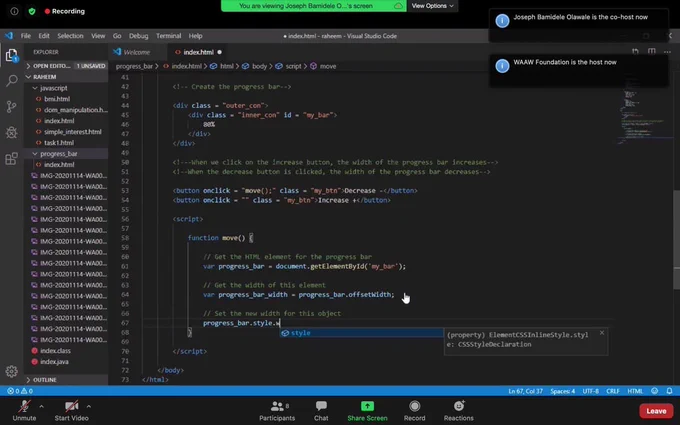Click the Zoom meeting info icon

[x=14, y=11]
